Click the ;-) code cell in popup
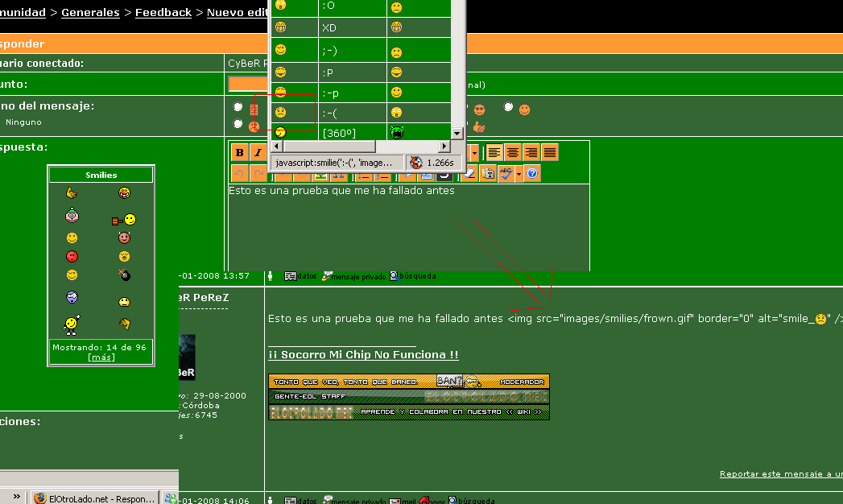This screenshot has width=843, height=504. coord(352,51)
